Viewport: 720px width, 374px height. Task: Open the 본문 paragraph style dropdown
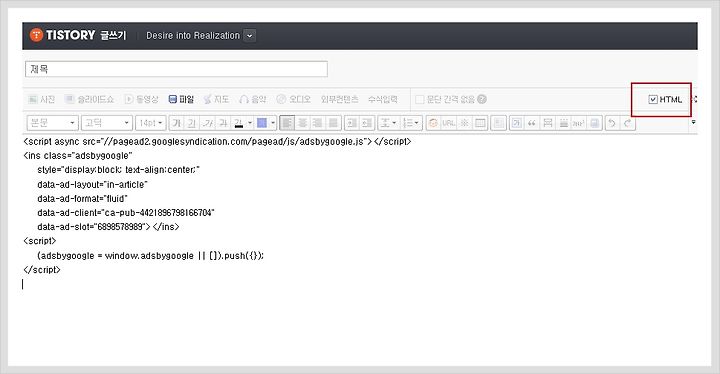click(x=52, y=123)
